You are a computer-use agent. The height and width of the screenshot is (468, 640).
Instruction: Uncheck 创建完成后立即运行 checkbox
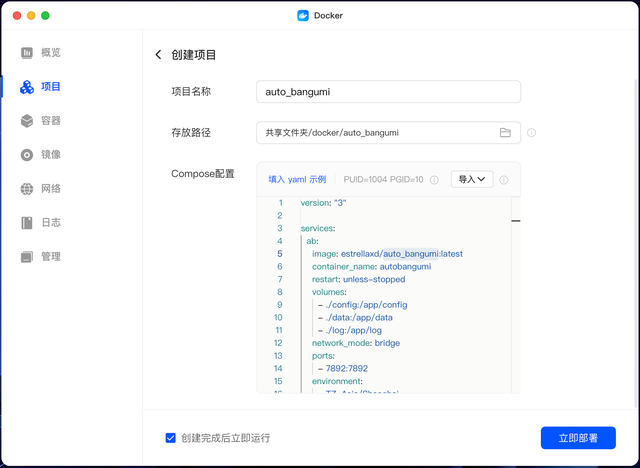pos(171,438)
